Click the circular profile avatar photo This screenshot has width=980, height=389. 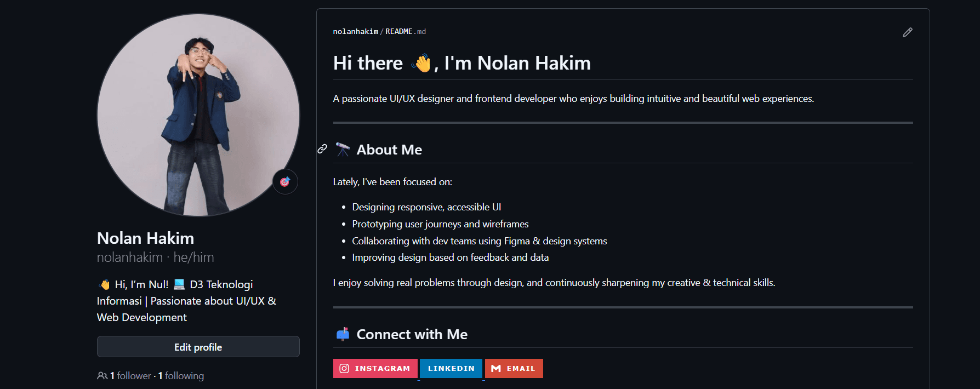pos(198,115)
